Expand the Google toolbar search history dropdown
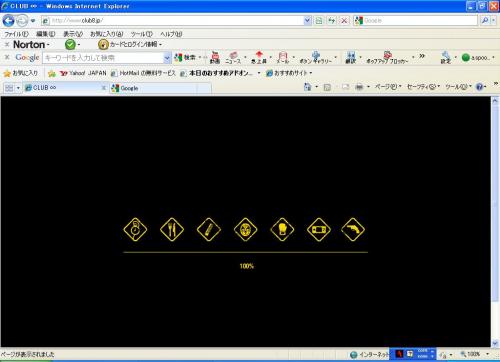The image size is (500, 362). [x=167, y=58]
